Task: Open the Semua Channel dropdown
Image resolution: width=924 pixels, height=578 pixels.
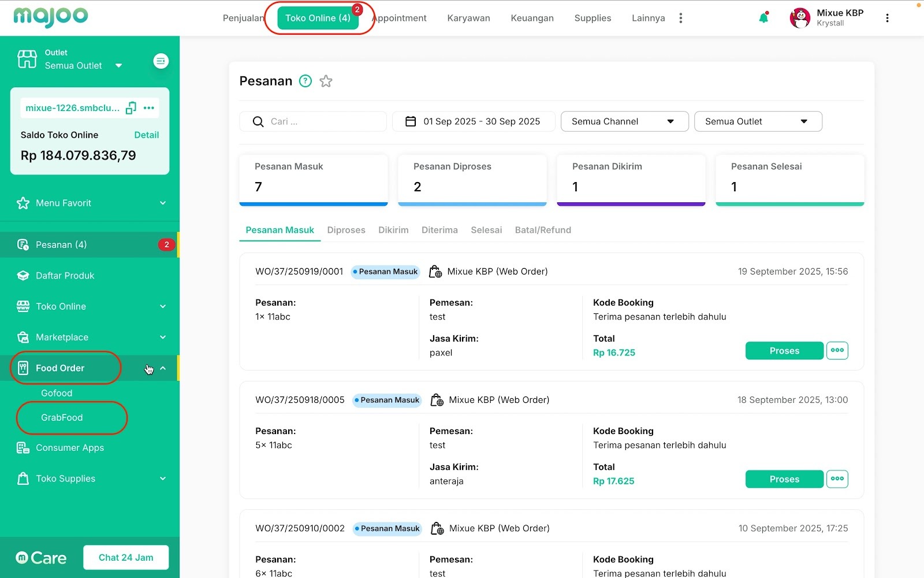Action: point(625,121)
